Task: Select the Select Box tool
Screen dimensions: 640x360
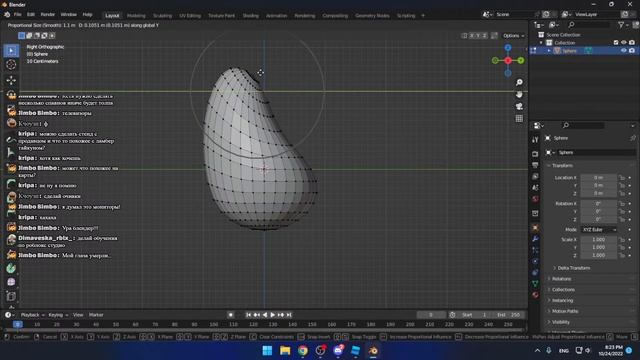Action: click(11, 51)
